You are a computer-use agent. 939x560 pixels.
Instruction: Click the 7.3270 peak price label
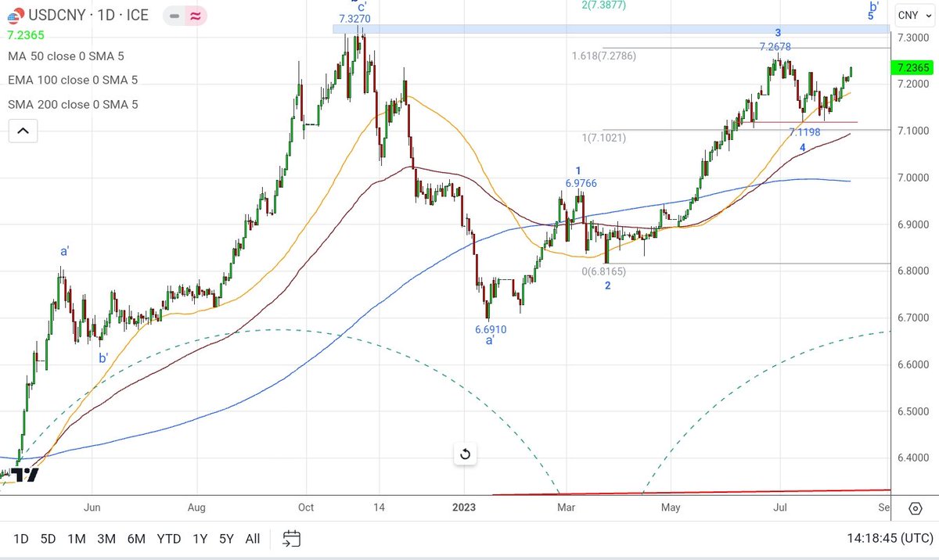click(354, 19)
